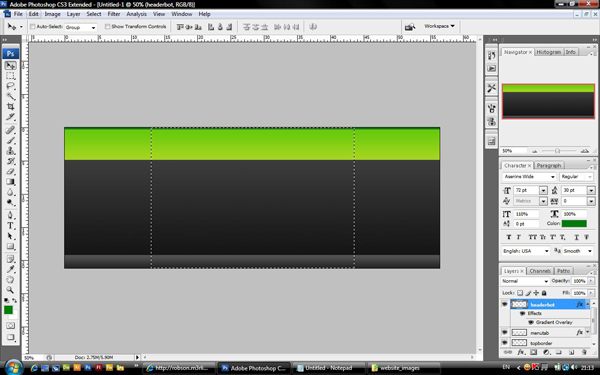Open the Filter menu
Image resolution: width=600 pixels, height=375 pixels.
click(114, 14)
